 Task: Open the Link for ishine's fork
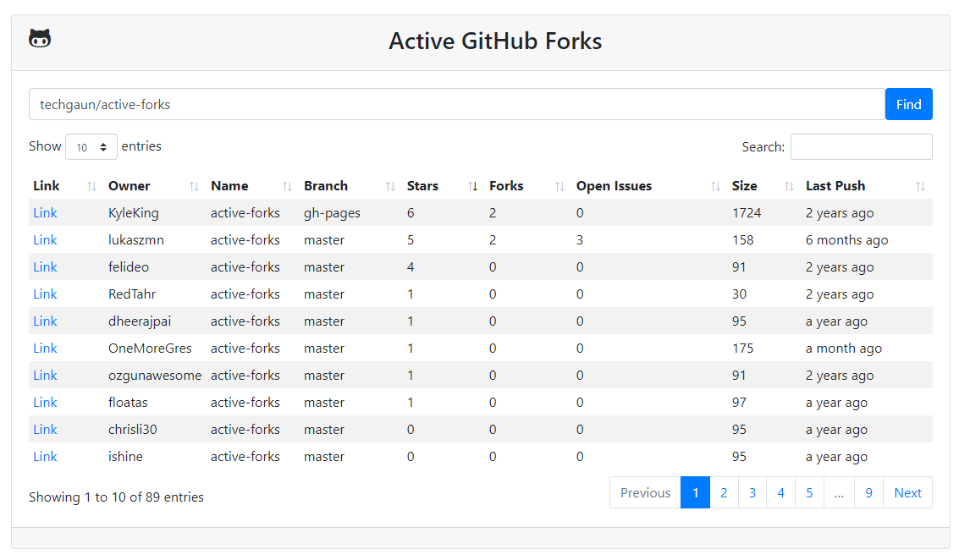click(x=45, y=457)
